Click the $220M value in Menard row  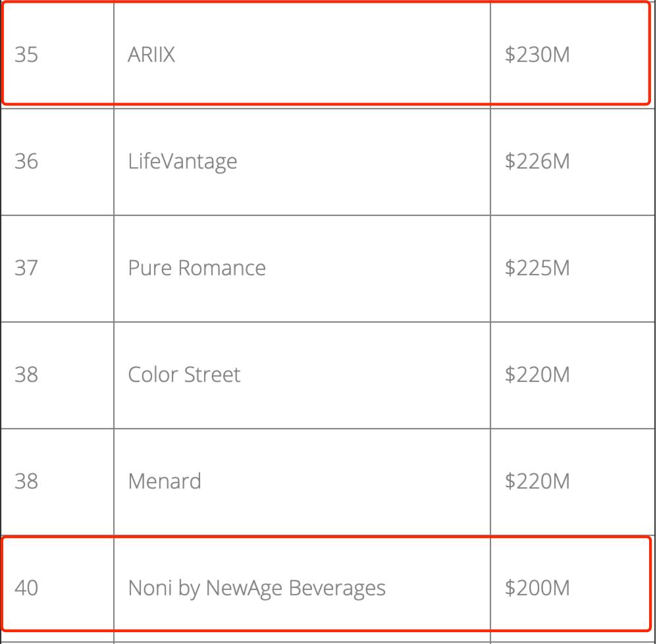537,481
